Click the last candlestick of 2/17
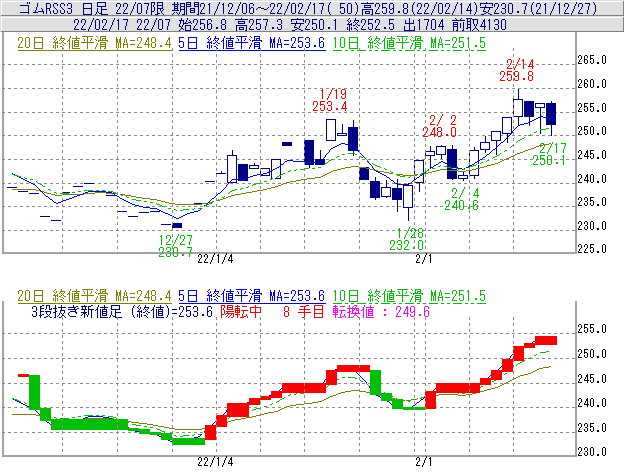Screen dimensions: 624x475 pos(551,114)
